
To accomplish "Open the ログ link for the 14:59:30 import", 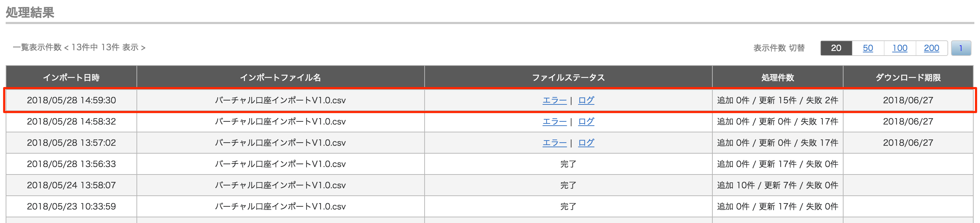I will (x=586, y=100).
